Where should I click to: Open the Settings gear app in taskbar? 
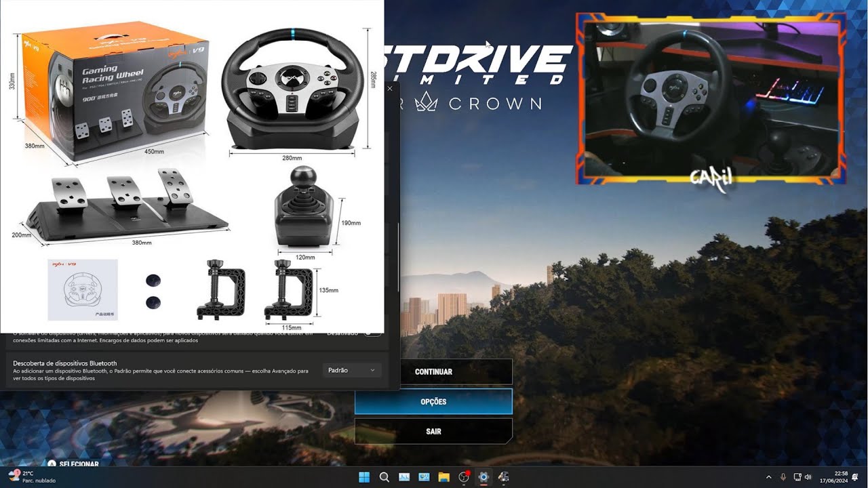(483, 477)
